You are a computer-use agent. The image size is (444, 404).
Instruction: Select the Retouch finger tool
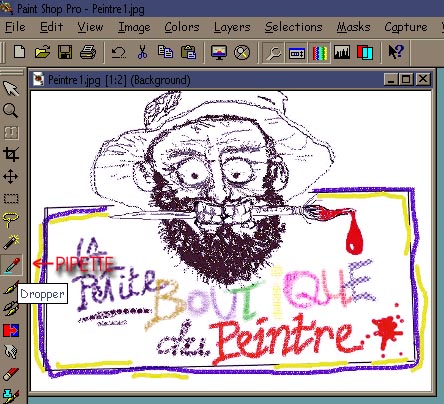point(11,352)
